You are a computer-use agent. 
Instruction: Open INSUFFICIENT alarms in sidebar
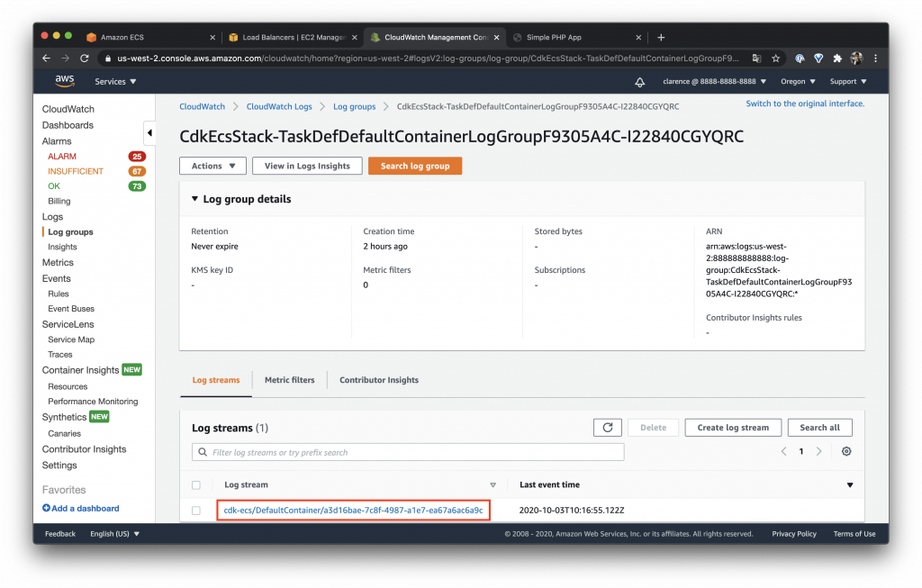76,171
